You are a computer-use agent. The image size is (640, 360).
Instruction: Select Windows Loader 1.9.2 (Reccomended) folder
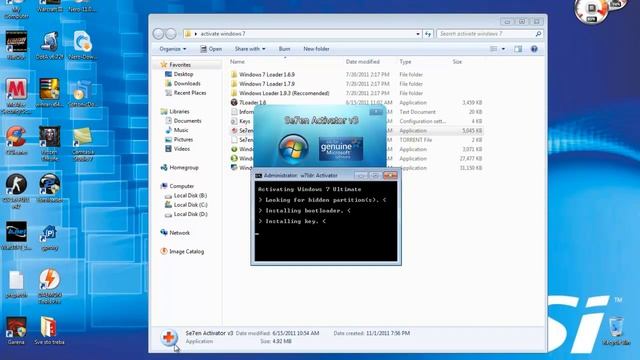click(x=284, y=93)
